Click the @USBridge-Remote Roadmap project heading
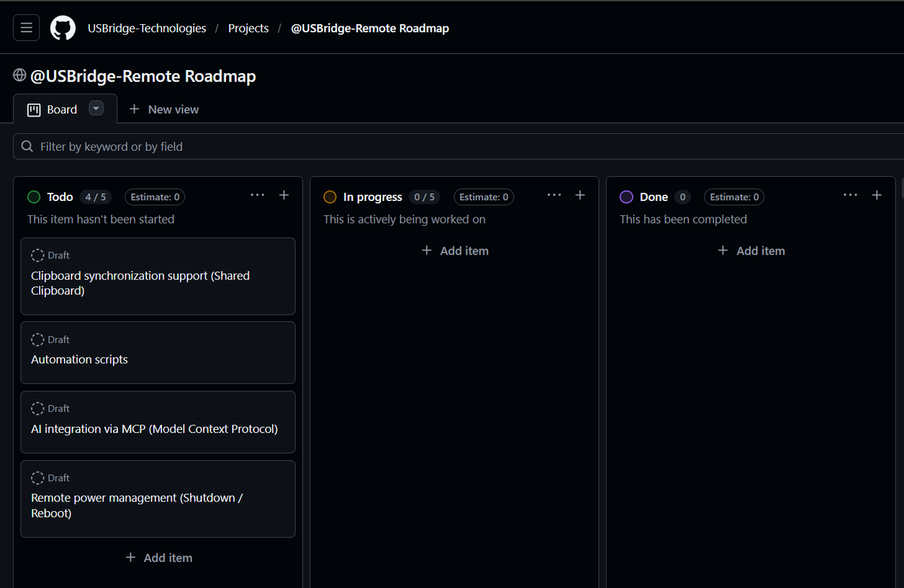The height and width of the screenshot is (588, 904). pyautogui.click(x=143, y=76)
